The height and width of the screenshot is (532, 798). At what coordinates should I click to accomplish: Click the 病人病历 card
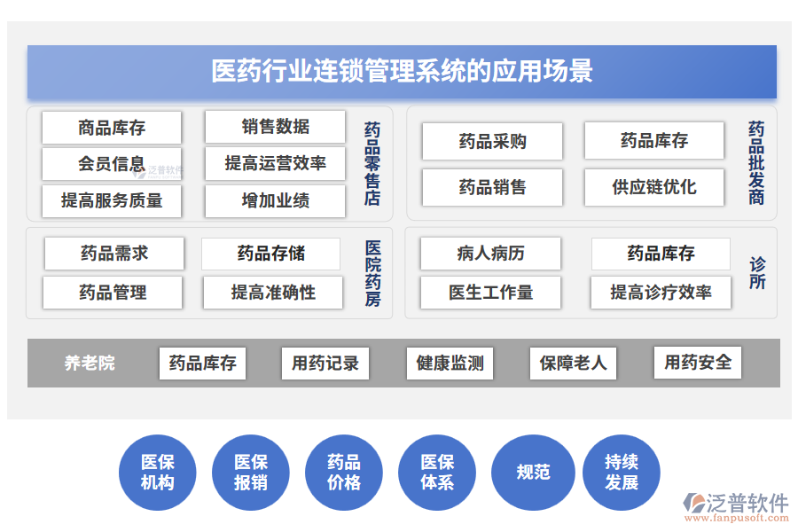click(492, 254)
